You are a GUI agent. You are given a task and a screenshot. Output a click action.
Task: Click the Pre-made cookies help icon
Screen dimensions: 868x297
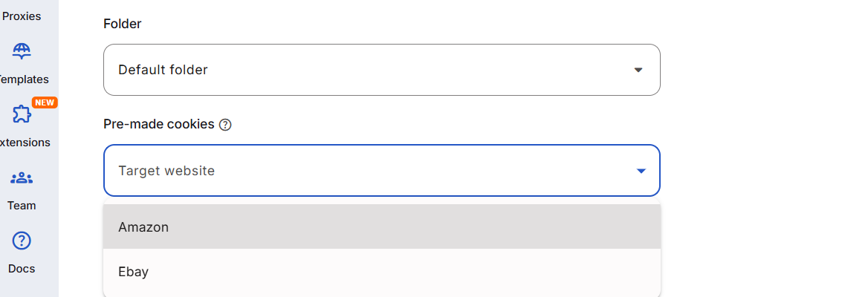[x=226, y=125]
